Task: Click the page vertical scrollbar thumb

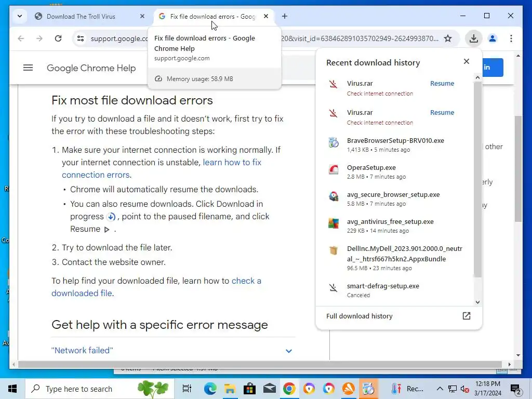Action: click(518, 169)
